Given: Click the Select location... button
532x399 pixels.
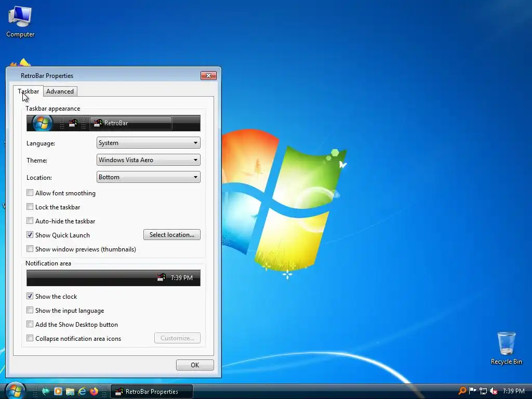Looking at the screenshot, I should 171,235.
